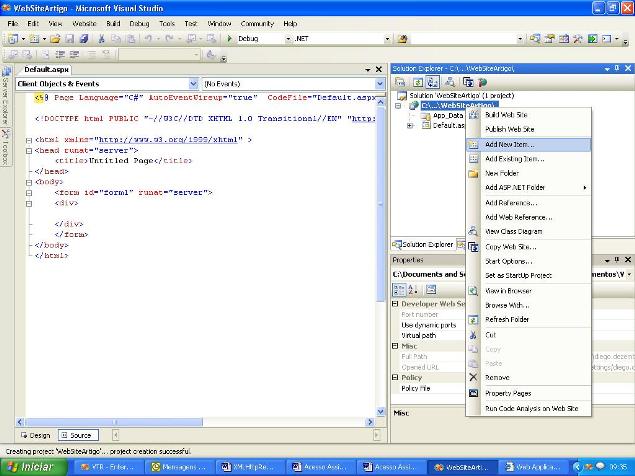
Task: Choose Add Existing Item from context menu
Action: click(528, 159)
